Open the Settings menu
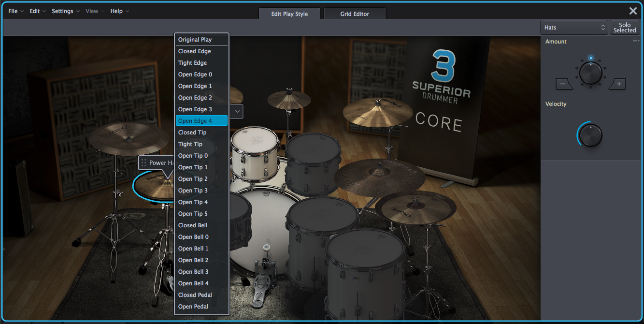The height and width of the screenshot is (324, 644). click(63, 11)
